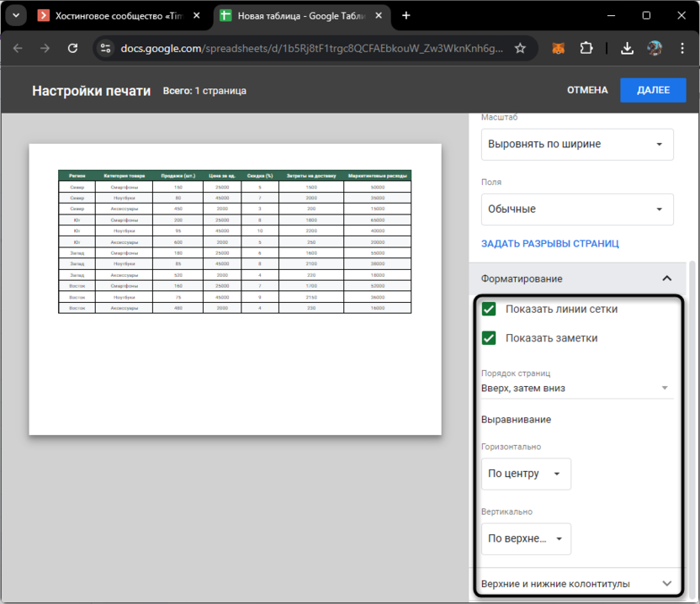This screenshot has width=700, height=604.
Task: Uncheck 'Показать линии сетки' checkbox
Action: [x=488, y=310]
